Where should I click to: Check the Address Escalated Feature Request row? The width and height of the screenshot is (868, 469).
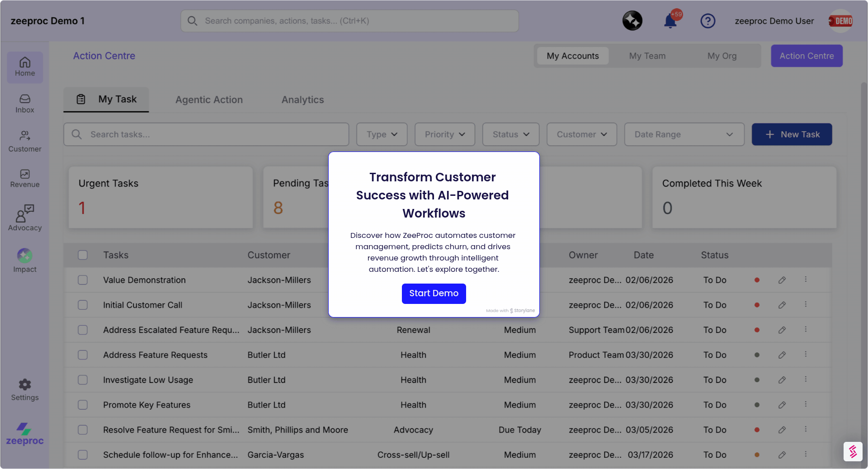pyautogui.click(x=83, y=330)
